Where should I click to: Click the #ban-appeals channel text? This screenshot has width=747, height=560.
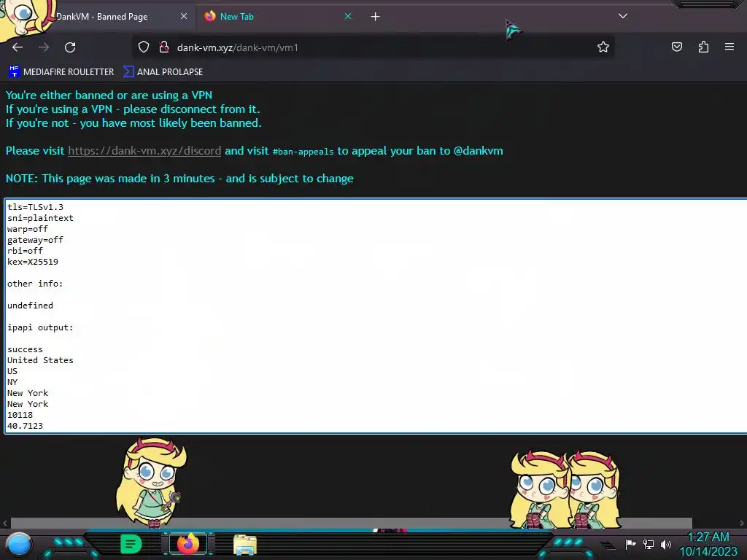pyautogui.click(x=303, y=152)
